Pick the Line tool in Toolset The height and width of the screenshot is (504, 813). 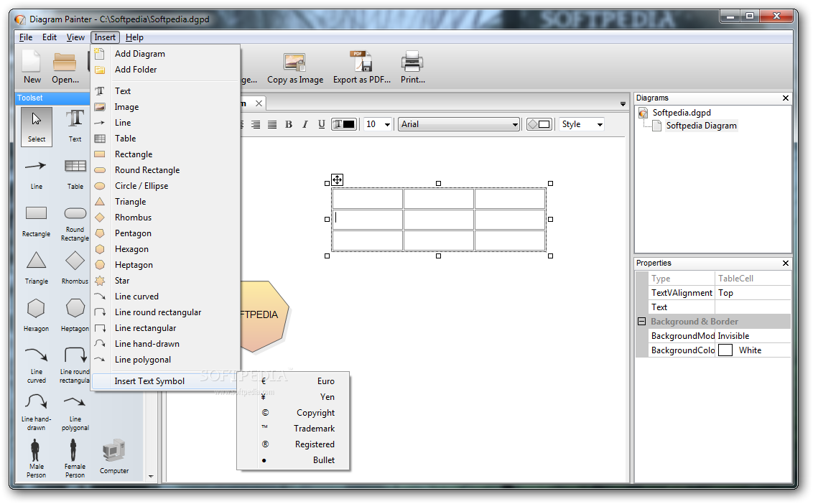point(37,174)
